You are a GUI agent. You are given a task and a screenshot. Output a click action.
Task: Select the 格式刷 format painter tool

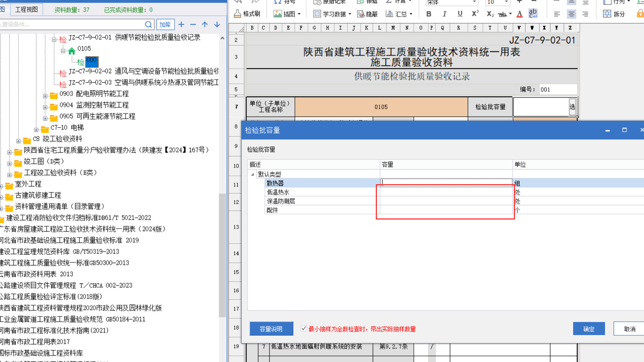point(247,14)
